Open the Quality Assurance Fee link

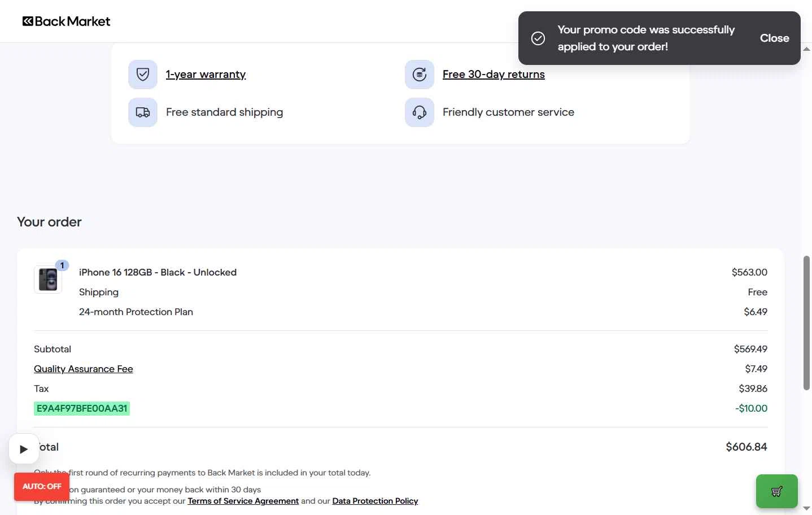click(84, 369)
